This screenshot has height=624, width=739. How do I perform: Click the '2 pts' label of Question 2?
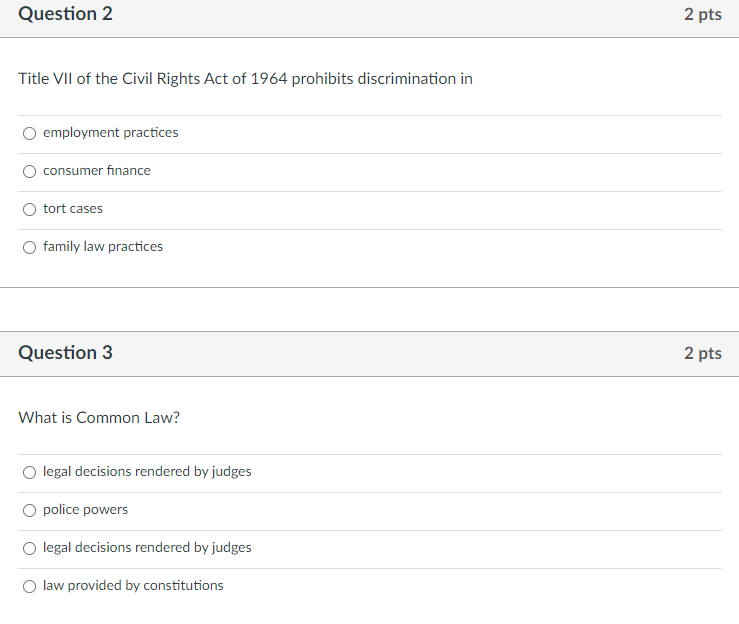(x=703, y=14)
